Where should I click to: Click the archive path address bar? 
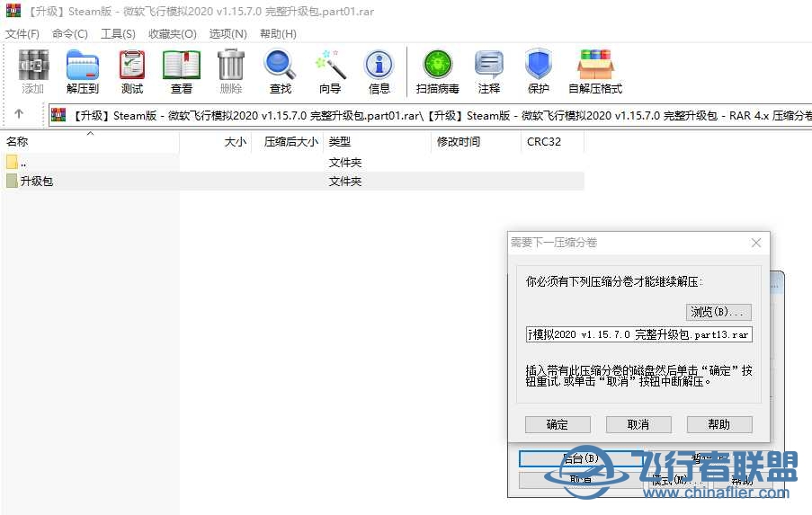pyautogui.click(x=431, y=115)
